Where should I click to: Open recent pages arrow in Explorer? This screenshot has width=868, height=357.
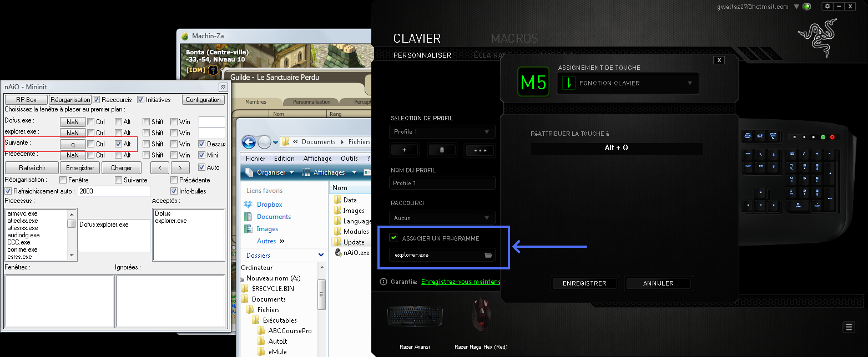pos(275,142)
